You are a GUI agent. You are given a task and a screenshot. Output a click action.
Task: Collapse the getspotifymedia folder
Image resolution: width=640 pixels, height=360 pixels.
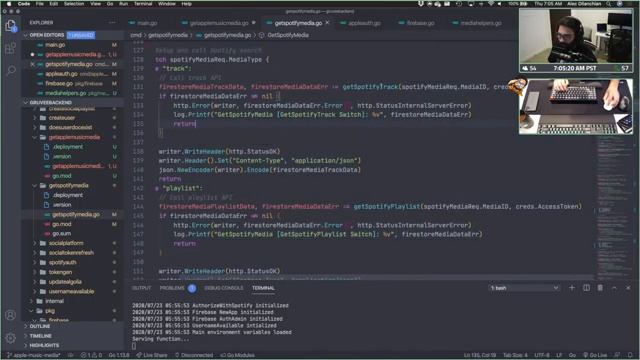35,185
